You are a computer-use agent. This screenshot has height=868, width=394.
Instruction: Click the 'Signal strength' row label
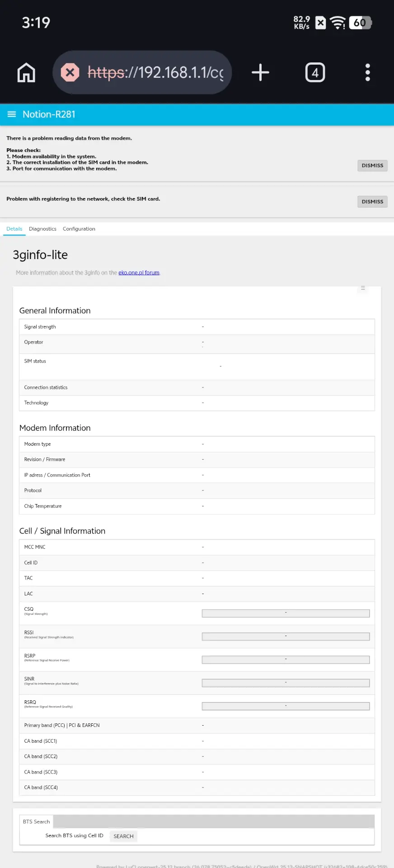point(40,327)
